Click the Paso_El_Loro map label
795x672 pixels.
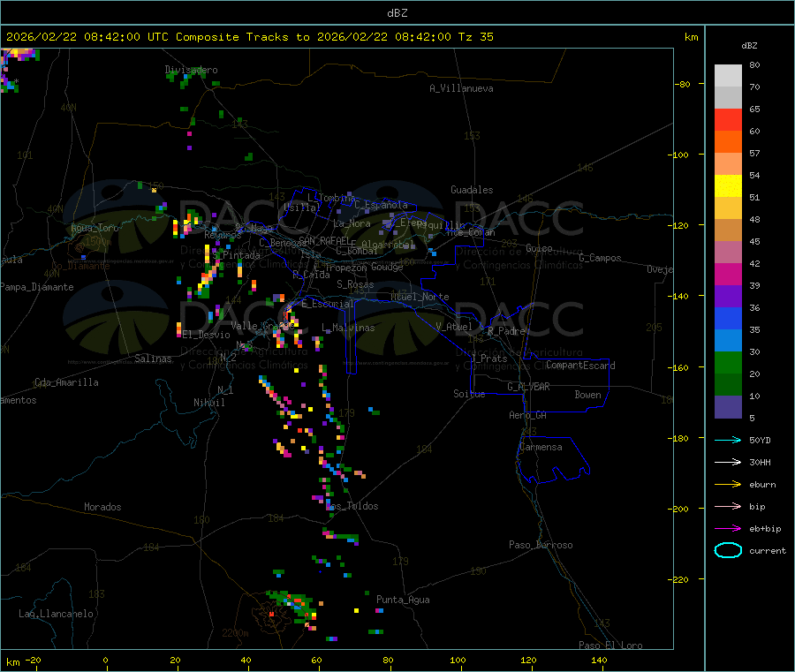click(x=611, y=646)
